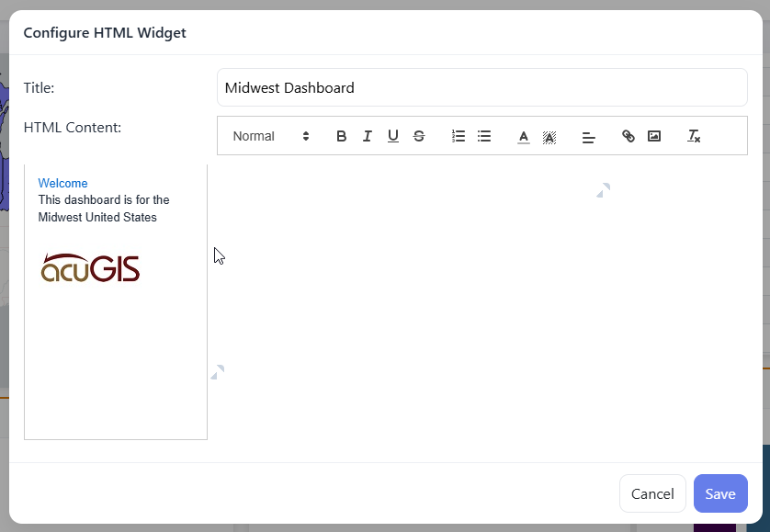770x532 pixels.
Task: Click the Save button
Action: [719, 493]
